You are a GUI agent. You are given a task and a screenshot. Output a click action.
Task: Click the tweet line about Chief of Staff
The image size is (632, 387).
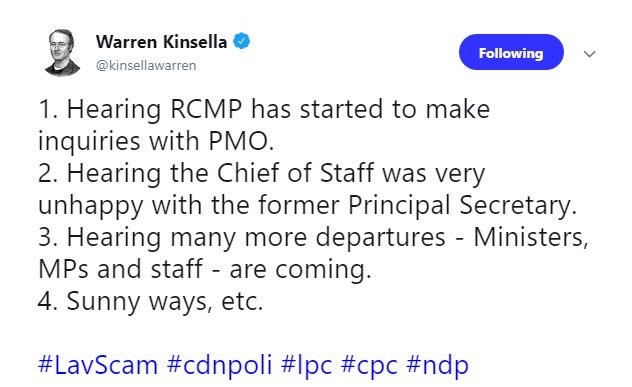tap(262, 174)
